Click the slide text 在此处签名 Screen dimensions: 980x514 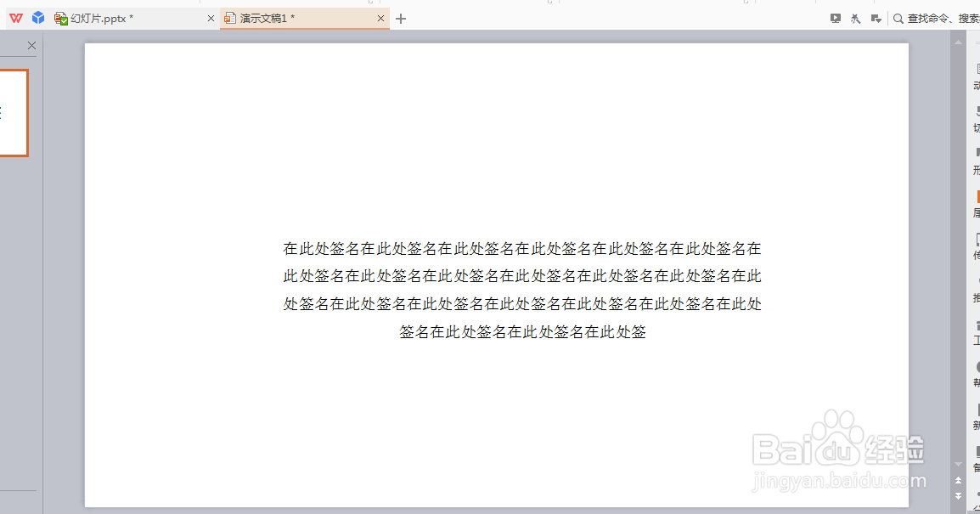(522, 291)
